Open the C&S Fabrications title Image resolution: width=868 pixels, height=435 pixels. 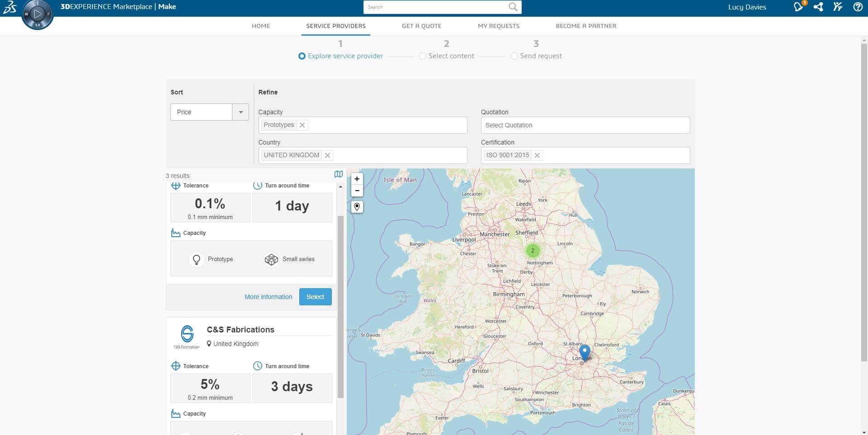click(x=241, y=330)
